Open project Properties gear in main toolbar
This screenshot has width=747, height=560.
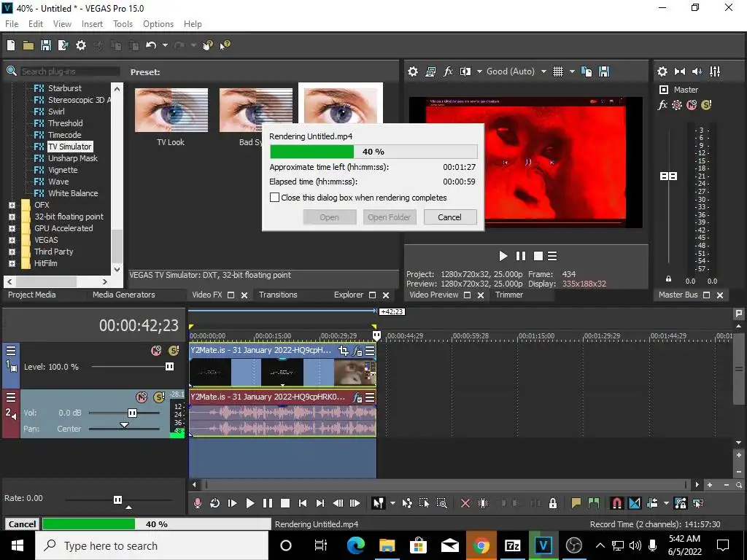tap(81, 45)
